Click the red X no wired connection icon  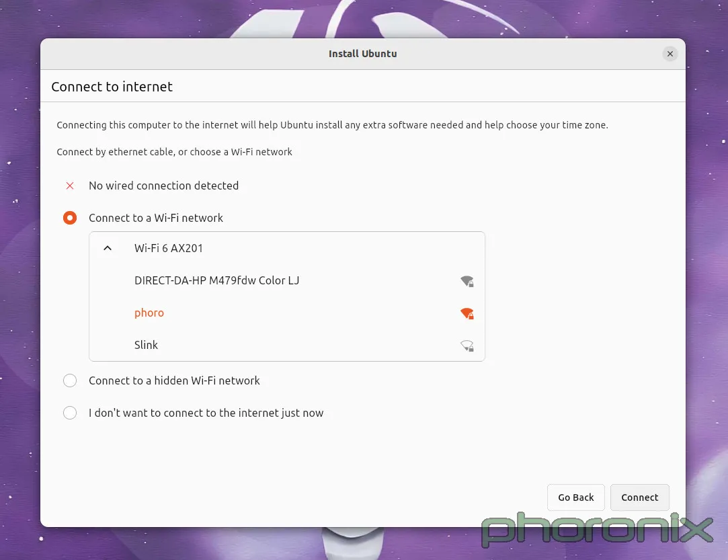pos(70,186)
